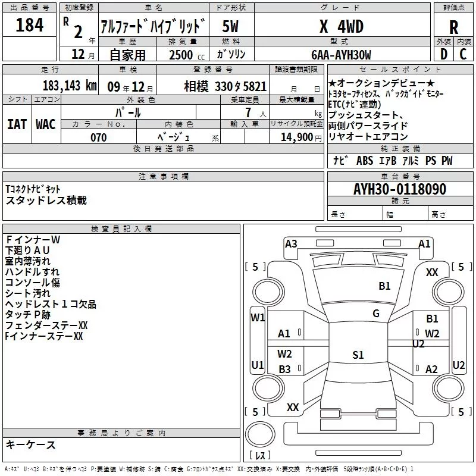Click the interior grade C
The image size is (476, 476).
point(463,54)
